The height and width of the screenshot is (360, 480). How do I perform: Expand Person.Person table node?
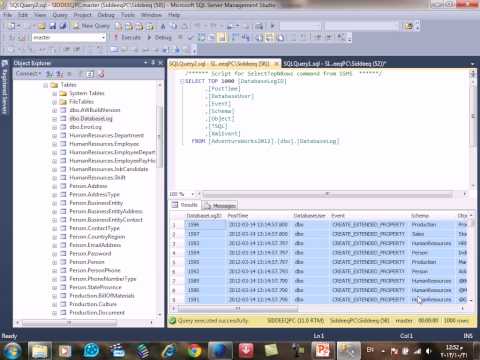(55, 262)
